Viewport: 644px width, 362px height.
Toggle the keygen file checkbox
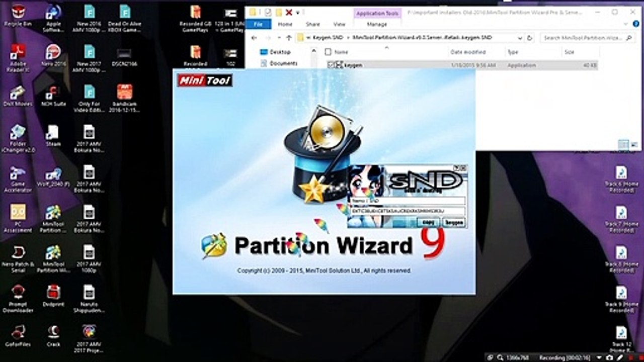pyautogui.click(x=331, y=65)
